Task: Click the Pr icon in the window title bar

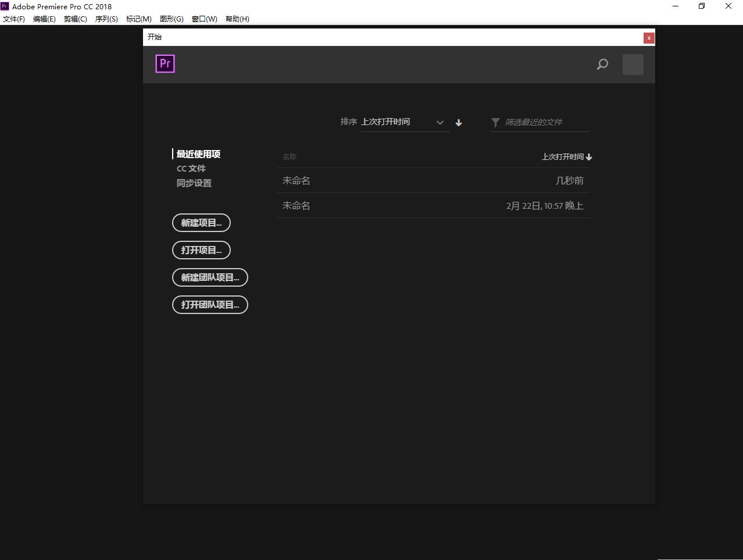Action: pos(5,6)
